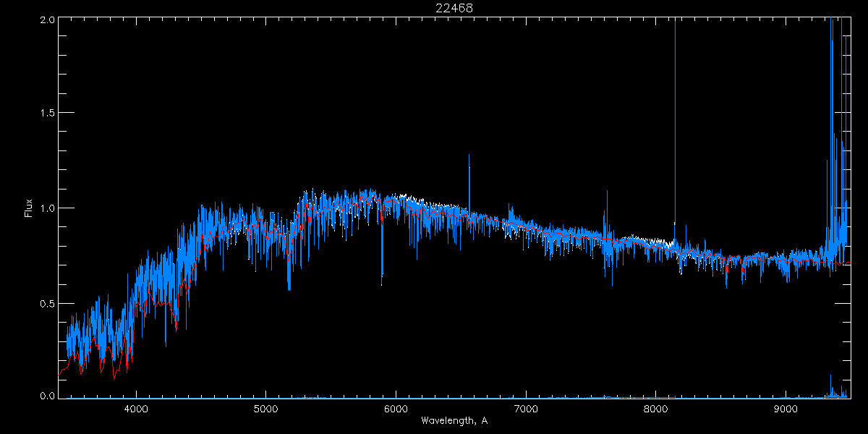Click the Flux y-axis label
This screenshot has width=868, height=434.
(29, 208)
